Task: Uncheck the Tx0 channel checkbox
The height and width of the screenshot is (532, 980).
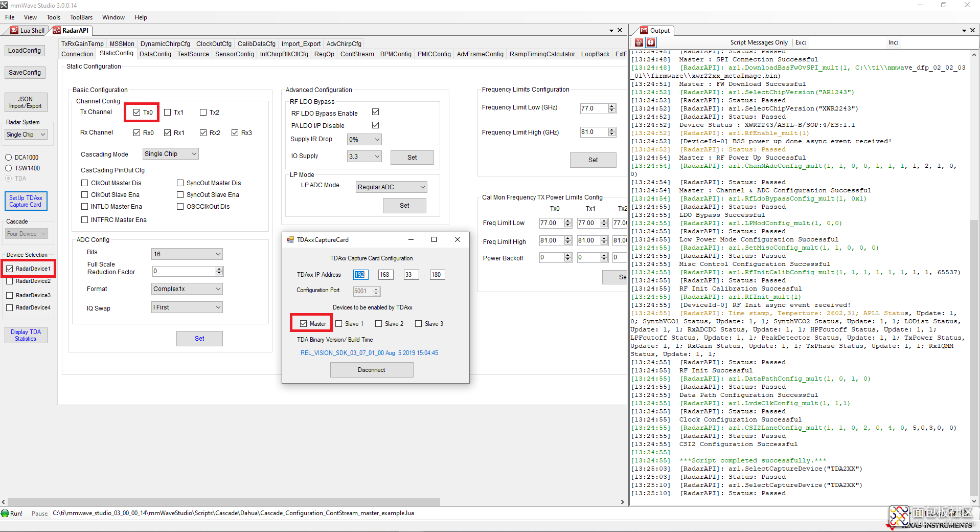Action: [136, 113]
